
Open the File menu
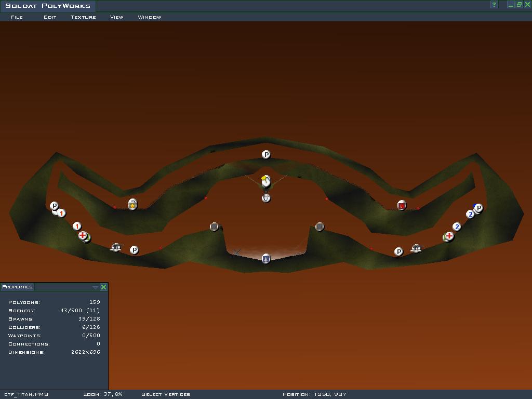coord(17,17)
